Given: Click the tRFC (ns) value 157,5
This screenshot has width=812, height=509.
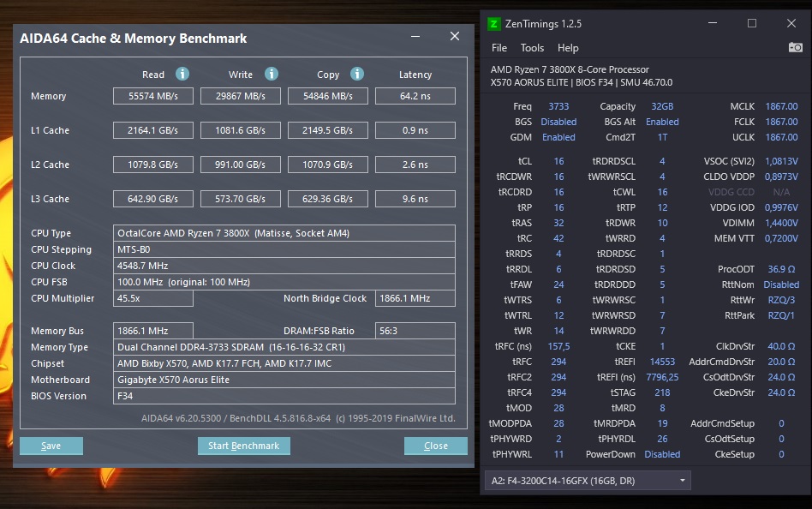Looking at the screenshot, I should (558, 346).
